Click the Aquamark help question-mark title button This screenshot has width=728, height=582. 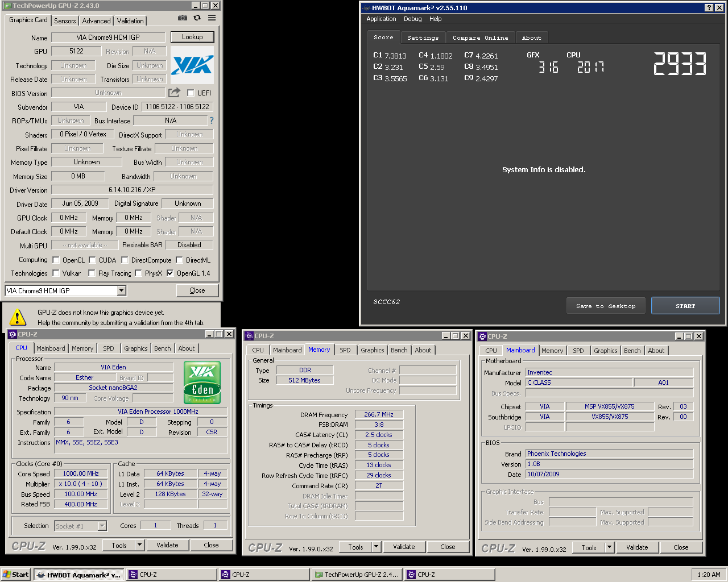pos(709,7)
